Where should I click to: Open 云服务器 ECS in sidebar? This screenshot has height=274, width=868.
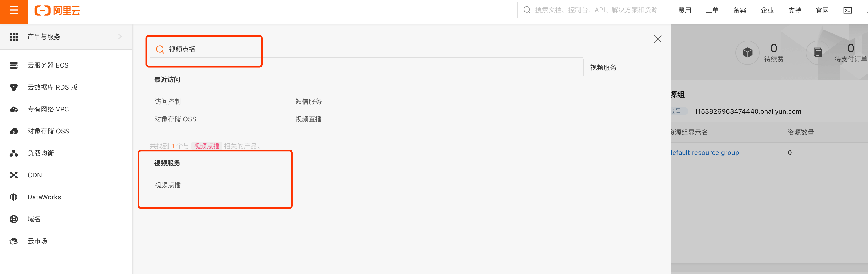48,65
